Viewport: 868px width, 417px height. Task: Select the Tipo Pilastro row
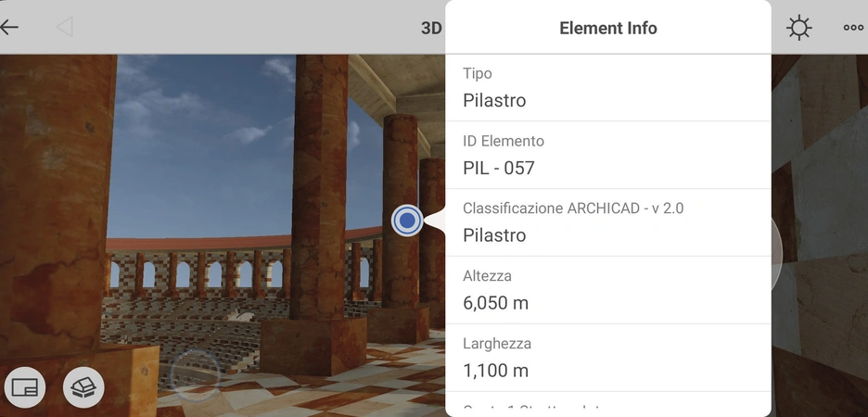coord(607,88)
